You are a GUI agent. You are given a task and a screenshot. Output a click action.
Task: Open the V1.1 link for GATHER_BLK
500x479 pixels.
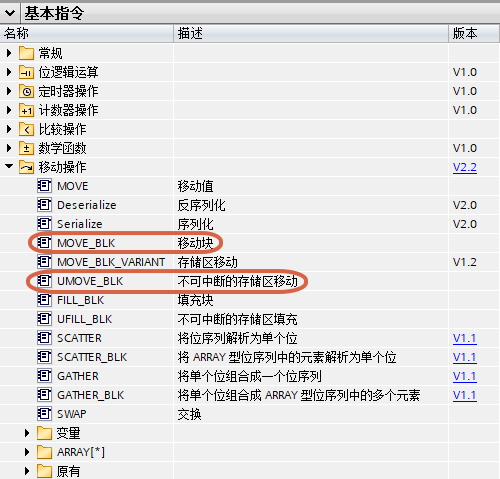(465, 395)
